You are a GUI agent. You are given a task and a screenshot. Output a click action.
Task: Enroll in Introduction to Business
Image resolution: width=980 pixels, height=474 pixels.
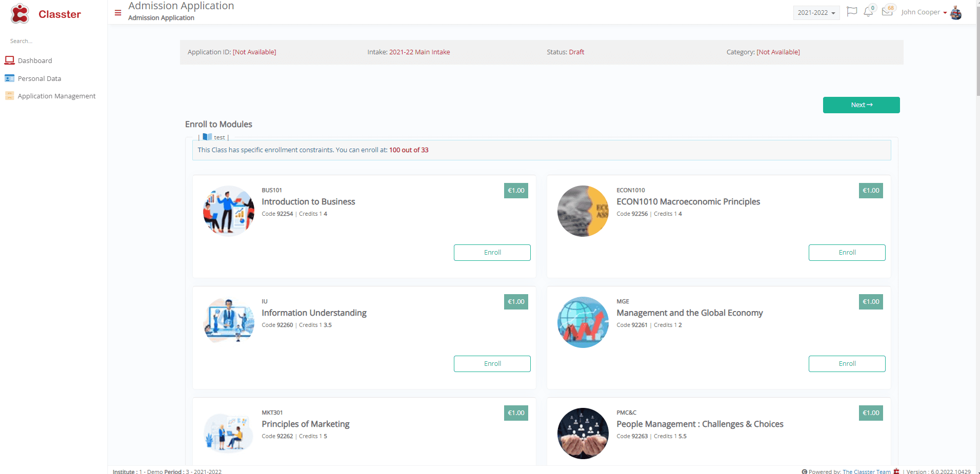pos(492,253)
